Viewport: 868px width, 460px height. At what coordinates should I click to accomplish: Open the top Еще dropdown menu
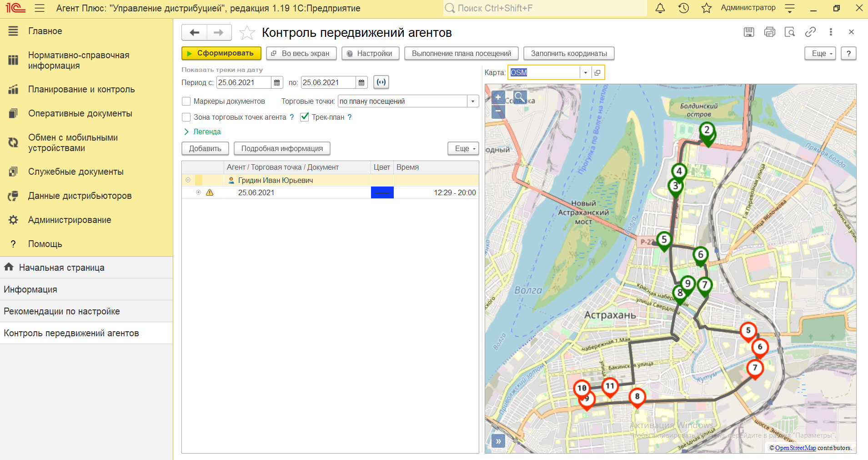(820, 53)
